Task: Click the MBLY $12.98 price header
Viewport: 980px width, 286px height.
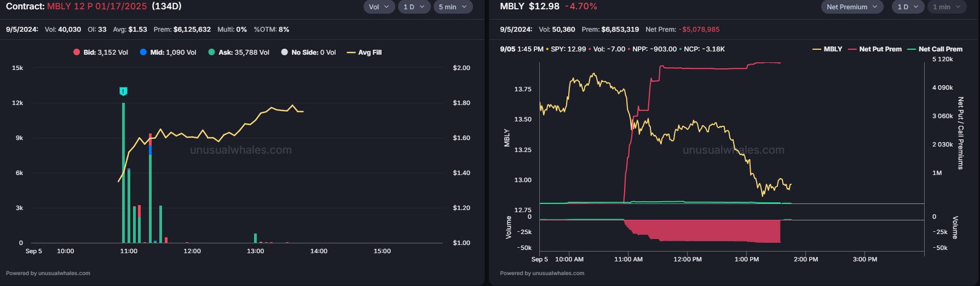Action: (x=530, y=7)
